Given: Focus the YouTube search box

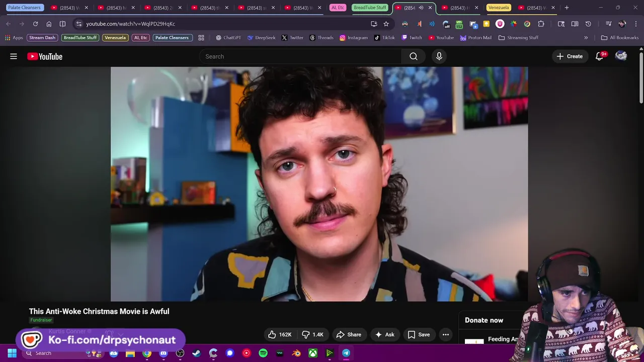Looking at the screenshot, I should click(x=300, y=56).
